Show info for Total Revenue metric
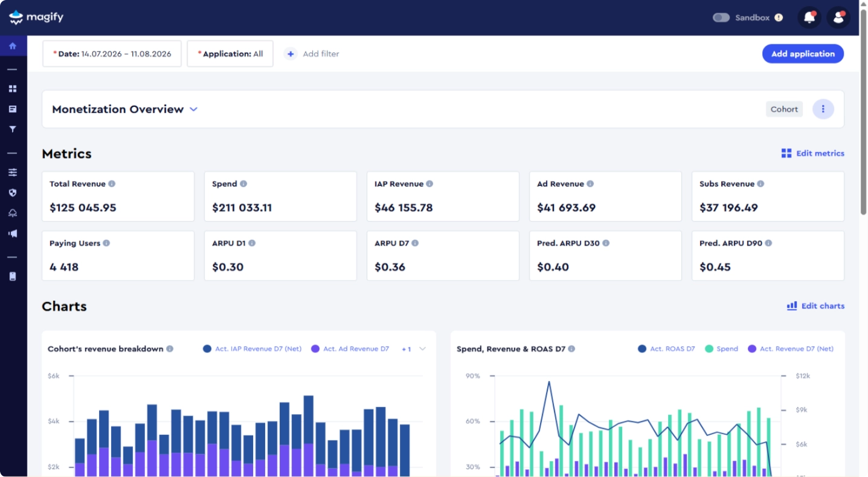868x477 pixels. [x=112, y=184]
